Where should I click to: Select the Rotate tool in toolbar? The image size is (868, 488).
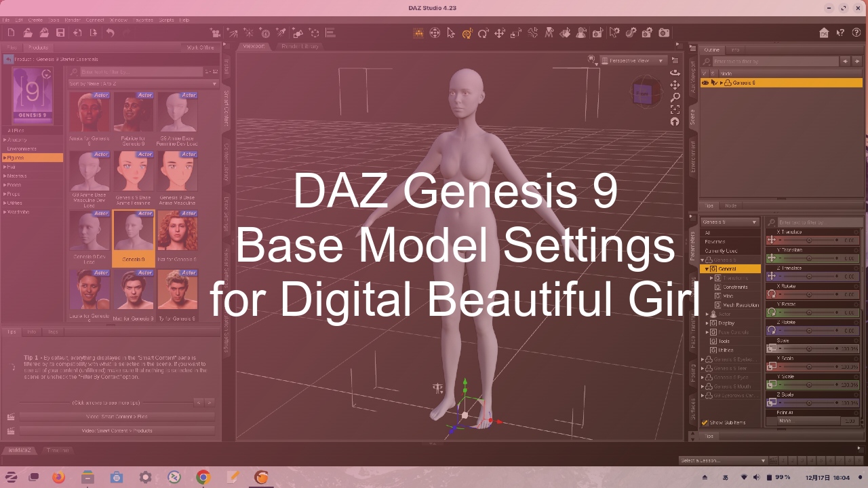click(x=483, y=33)
